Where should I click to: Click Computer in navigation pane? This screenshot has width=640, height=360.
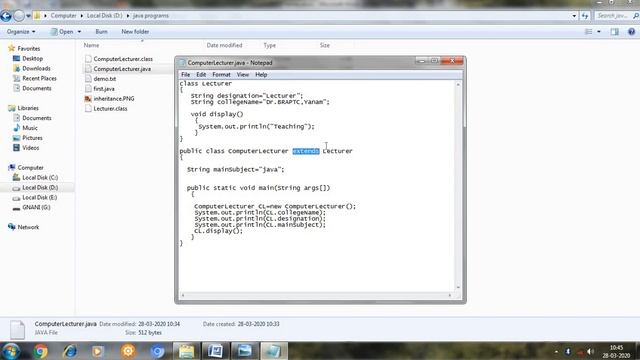[x=30, y=168]
